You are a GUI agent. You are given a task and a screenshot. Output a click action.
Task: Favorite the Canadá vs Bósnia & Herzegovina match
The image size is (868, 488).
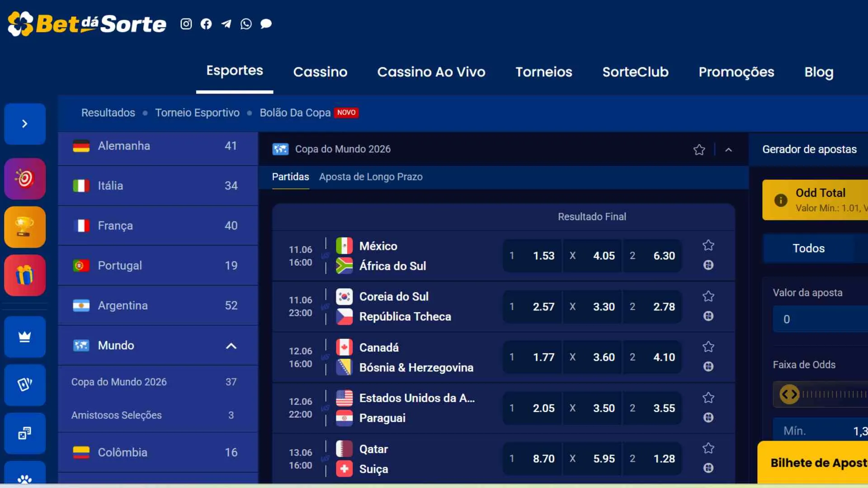[x=708, y=347]
